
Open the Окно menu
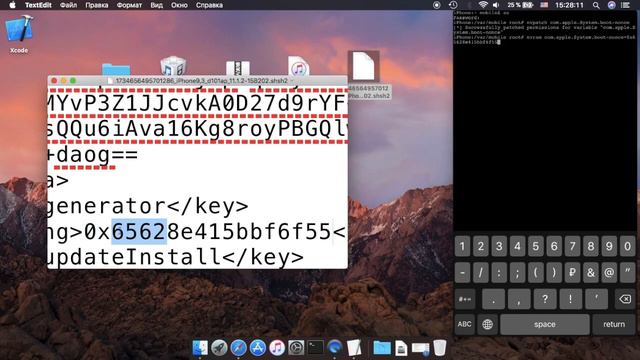[x=179, y=5]
